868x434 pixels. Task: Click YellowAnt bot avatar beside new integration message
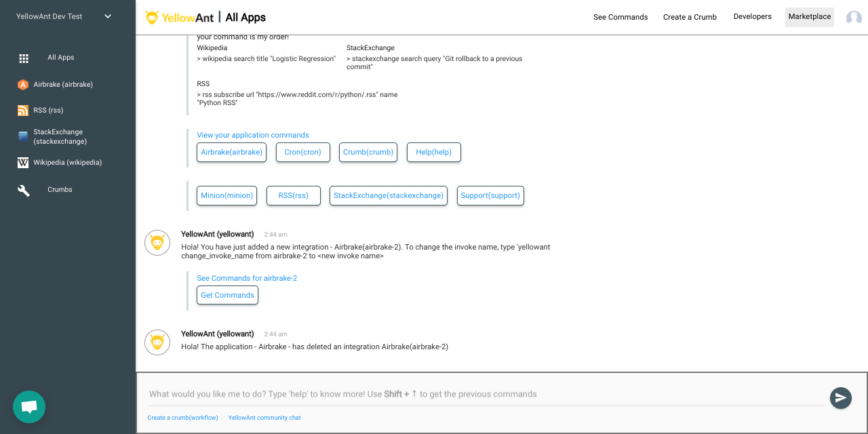(157, 243)
